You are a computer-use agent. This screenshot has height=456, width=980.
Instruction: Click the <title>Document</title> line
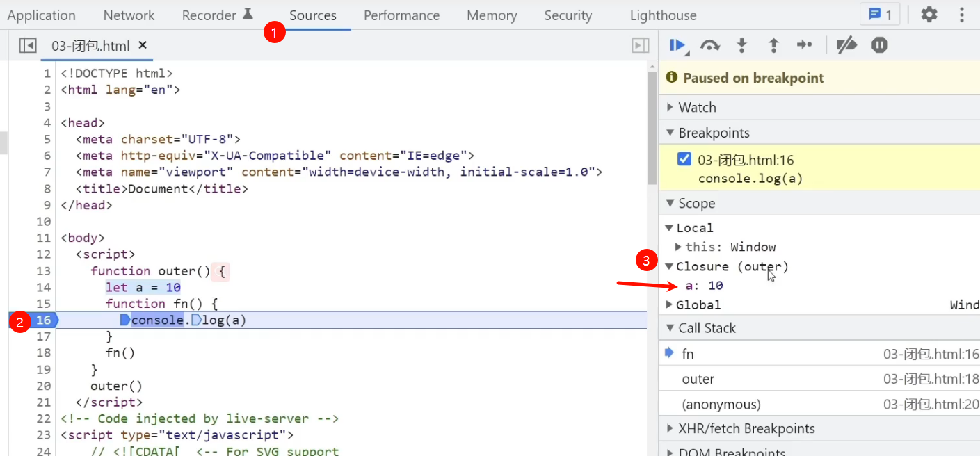pos(162,188)
